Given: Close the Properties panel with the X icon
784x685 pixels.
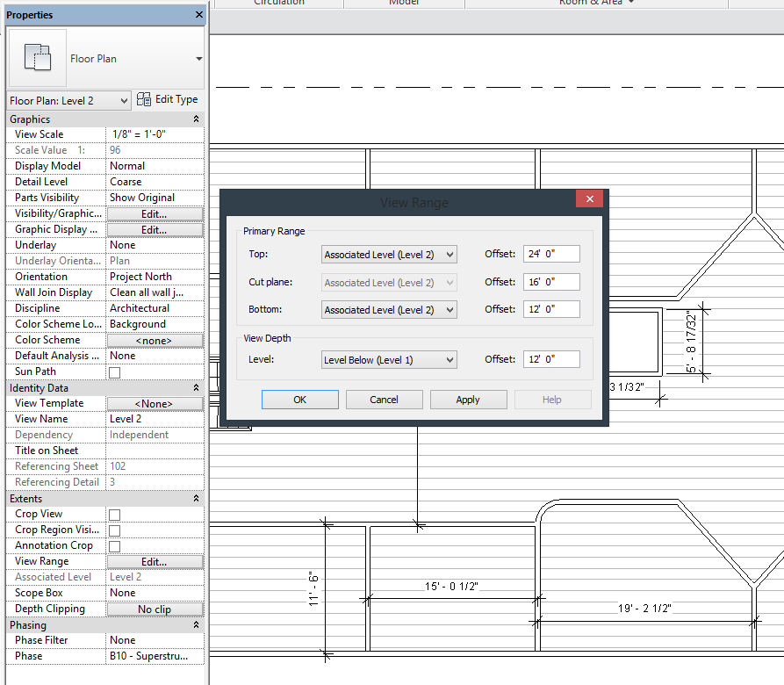Looking at the screenshot, I should (199, 15).
